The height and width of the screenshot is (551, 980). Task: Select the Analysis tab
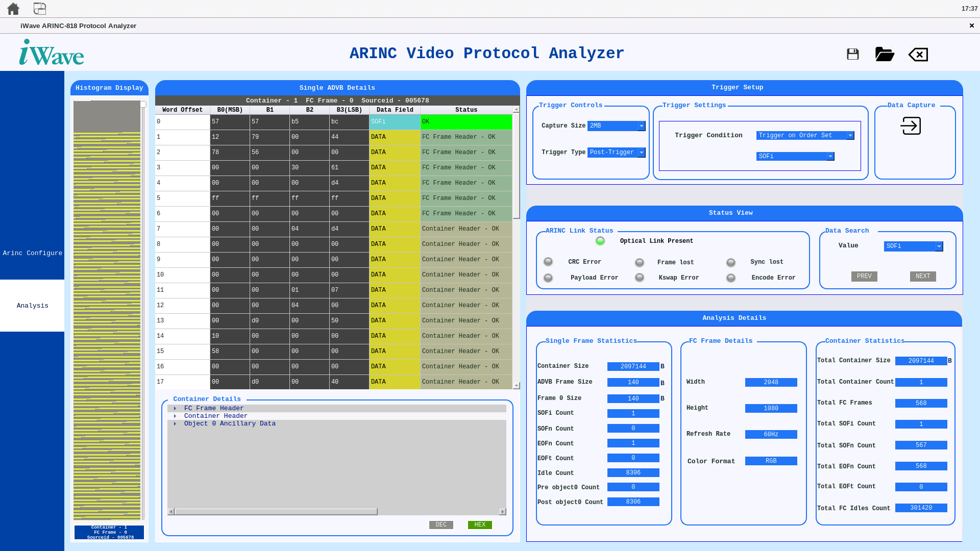(x=32, y=306)
